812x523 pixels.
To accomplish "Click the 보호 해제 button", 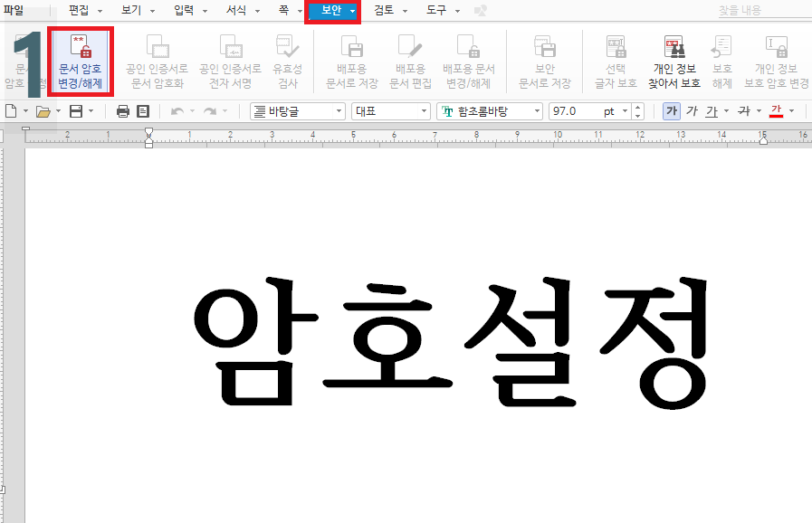I will [x=721, y=61].
